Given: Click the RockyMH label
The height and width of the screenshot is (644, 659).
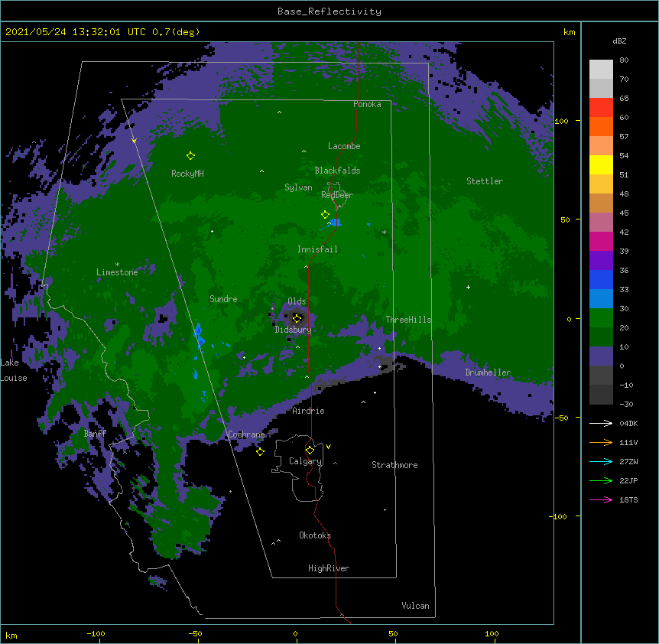Looking at the screenshot, I should pos(187,174).
